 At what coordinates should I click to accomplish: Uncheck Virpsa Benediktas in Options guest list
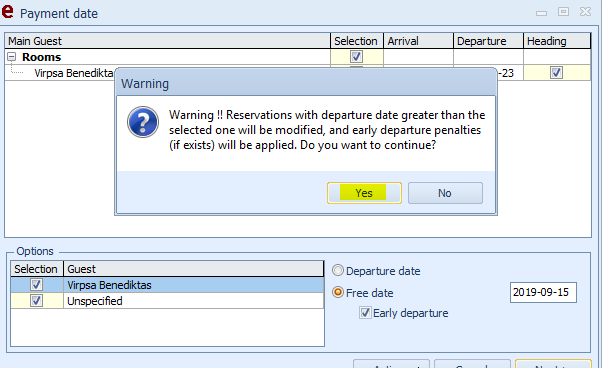click(36, 285)
